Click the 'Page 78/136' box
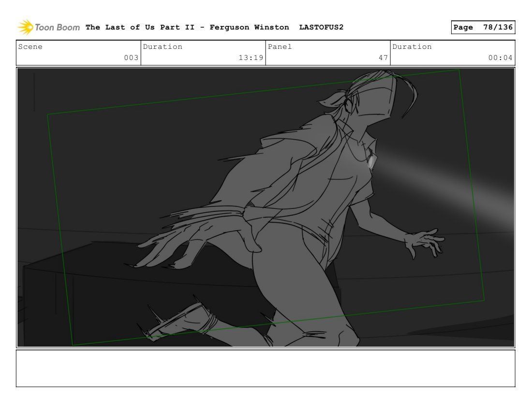 coord(483,27)
